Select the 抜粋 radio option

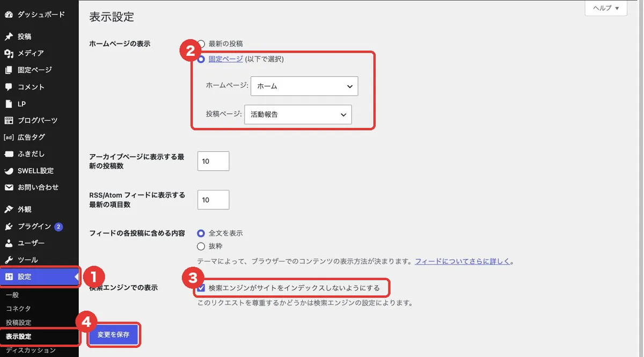201,246
